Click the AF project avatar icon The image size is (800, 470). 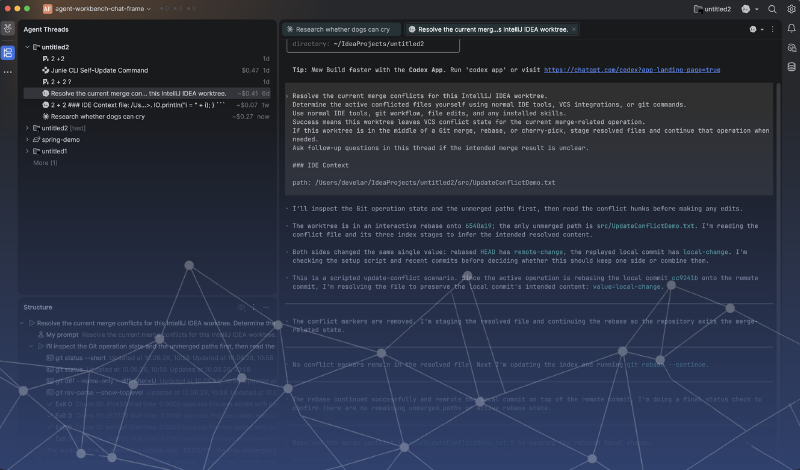[x=47, y=9]
